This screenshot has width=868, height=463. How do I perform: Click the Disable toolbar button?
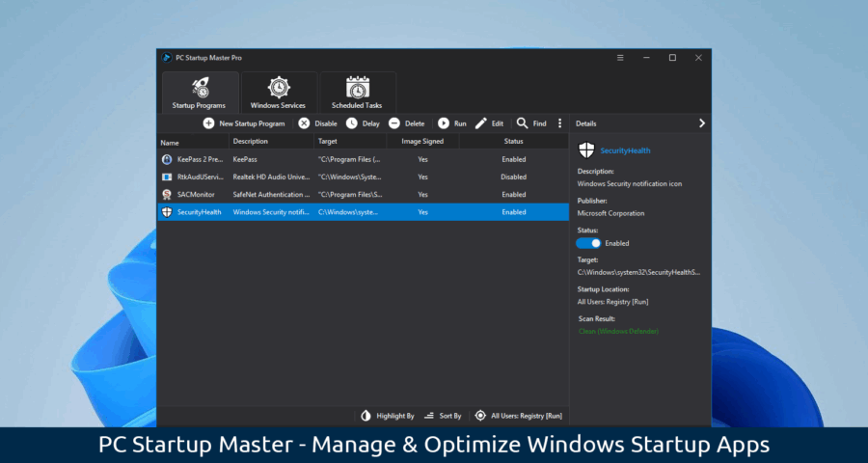[317, 123]
